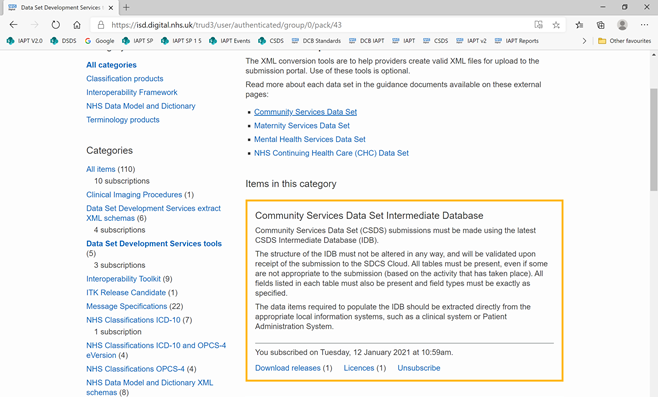
Task: Open the Google bookmark
Action: click(x=99, y=41)
